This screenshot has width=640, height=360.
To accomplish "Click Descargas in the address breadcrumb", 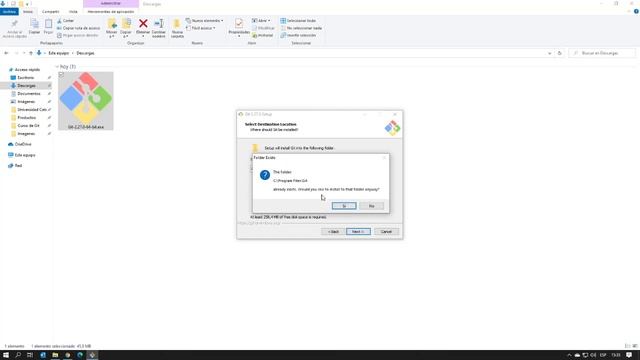I will [85, 53].
